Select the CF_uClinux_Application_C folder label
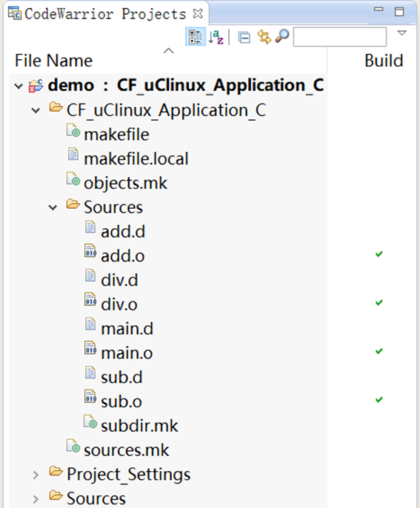This screenshot has height=508, width=420. click(166, 110)
